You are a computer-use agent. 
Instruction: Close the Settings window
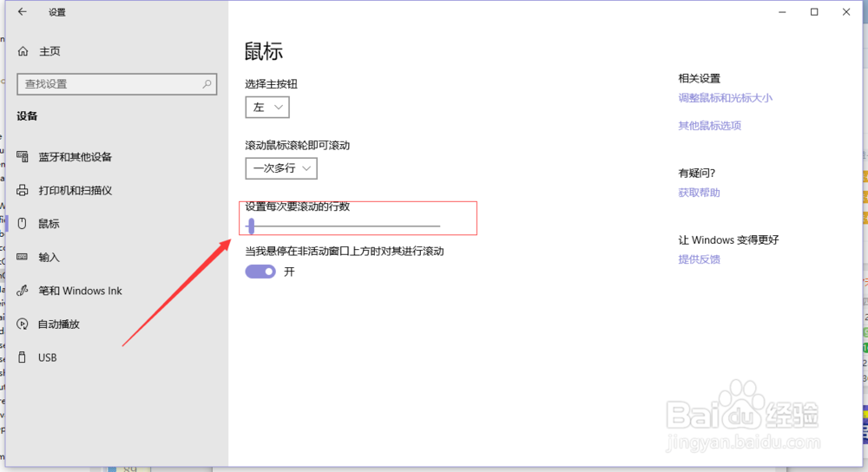(846, 11)
